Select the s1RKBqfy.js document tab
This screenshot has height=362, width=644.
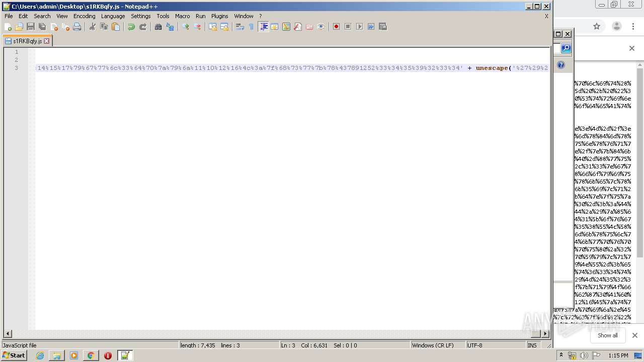pyautogui.click(x=27, y=41)
